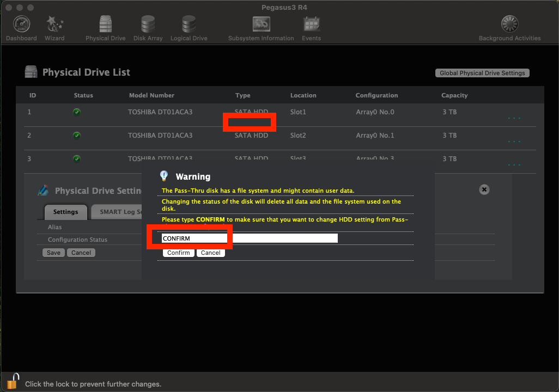Open Global Physical Drive Settings
559x392 pixels.
coord(482,73)
